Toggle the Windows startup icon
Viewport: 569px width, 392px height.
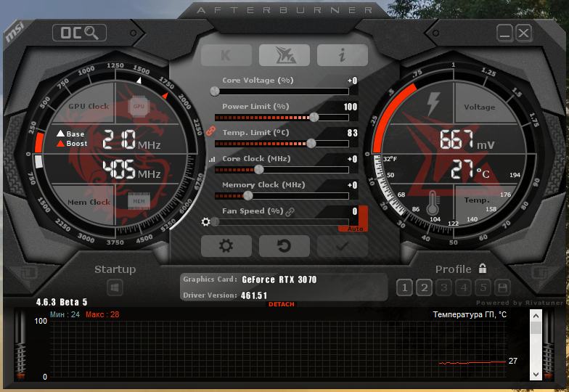(115, 288)
